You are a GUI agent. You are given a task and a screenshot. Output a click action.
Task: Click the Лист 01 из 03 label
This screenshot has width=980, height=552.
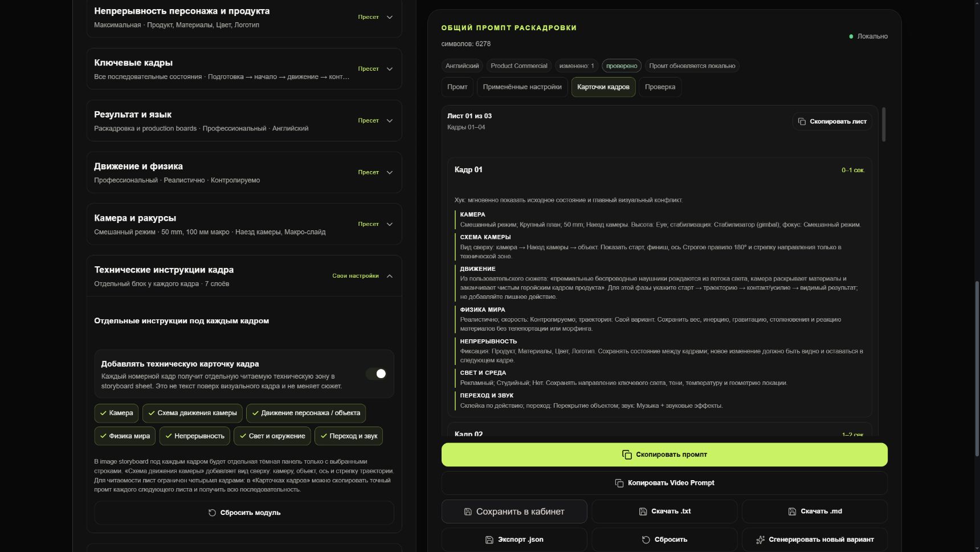click(x=469, y=116)
